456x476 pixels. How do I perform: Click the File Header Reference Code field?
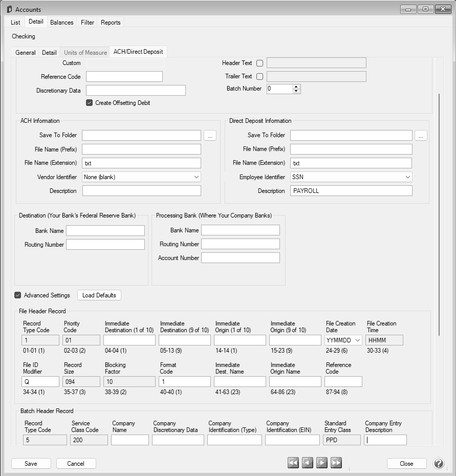[343, 382]
